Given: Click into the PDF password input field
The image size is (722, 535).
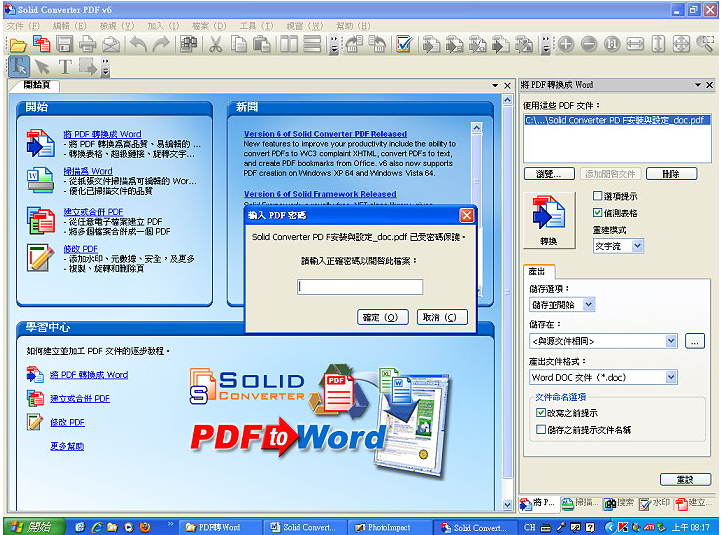Looking at the screenshot, I should [x=360, y=287].
